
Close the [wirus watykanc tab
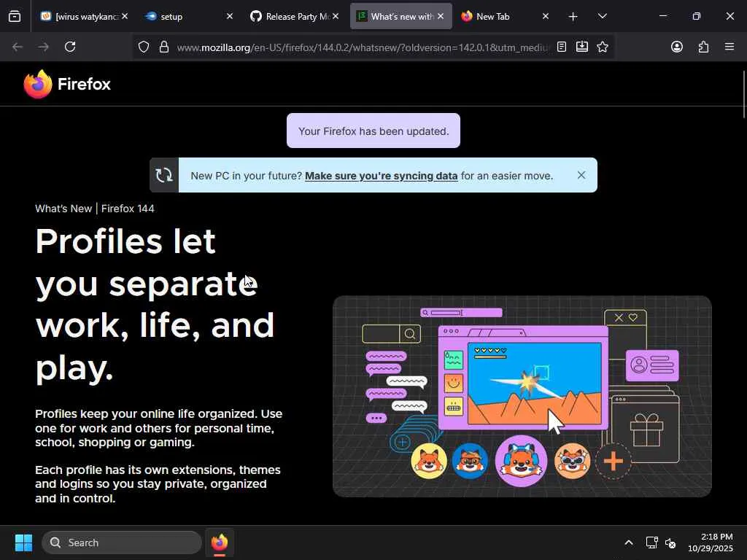pyautogui.click(x=124, y=16)
